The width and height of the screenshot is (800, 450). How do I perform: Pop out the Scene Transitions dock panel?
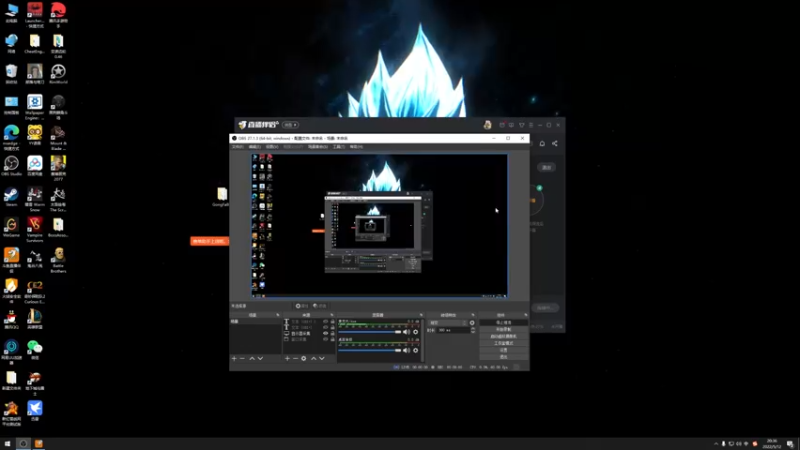(x=473, y=315)
